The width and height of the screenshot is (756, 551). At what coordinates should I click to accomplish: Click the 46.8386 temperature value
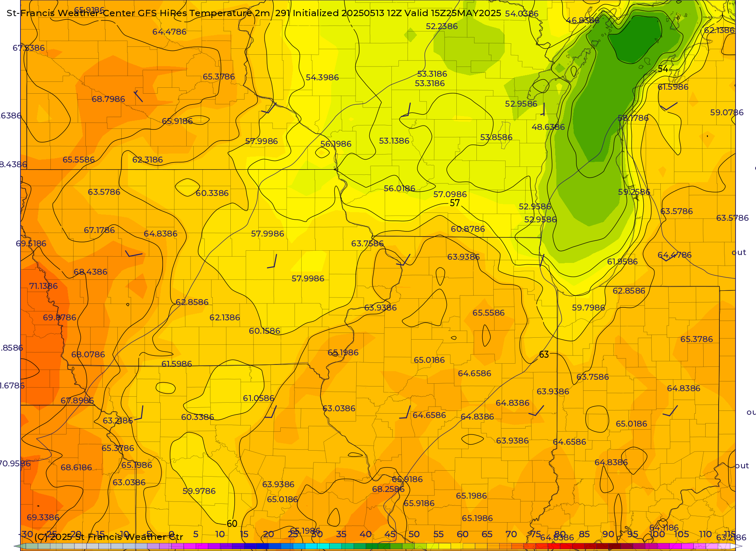coord(583,20)
